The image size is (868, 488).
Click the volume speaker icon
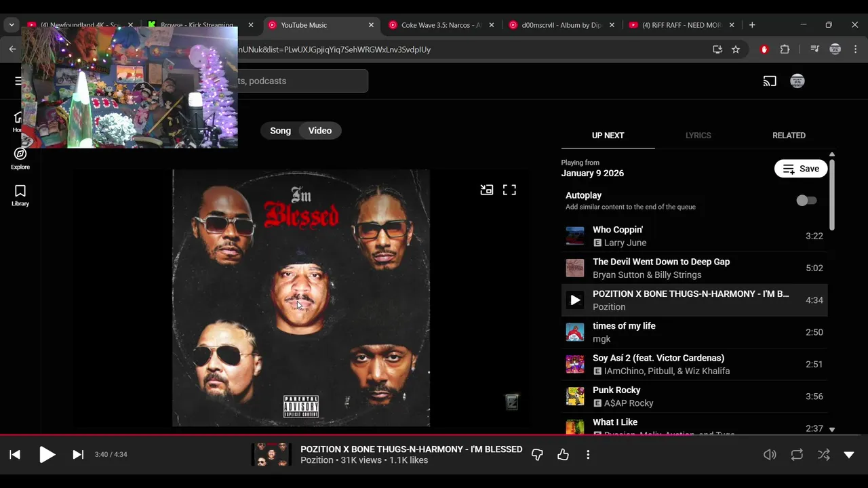click(x=770, y=455)
